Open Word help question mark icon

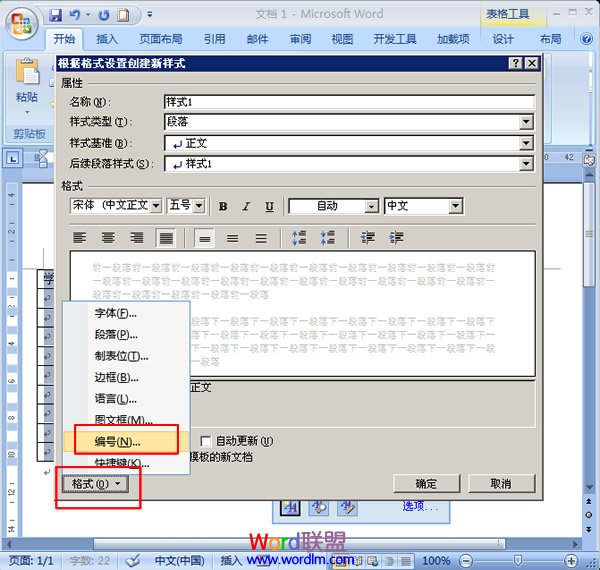click(586, 39)
